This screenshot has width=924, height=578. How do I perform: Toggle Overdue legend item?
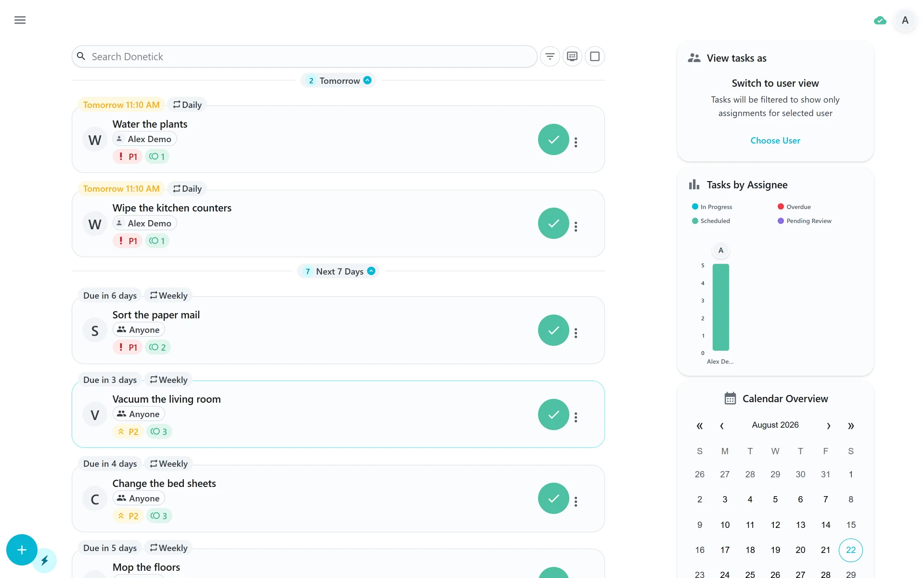tap(794, 207)
